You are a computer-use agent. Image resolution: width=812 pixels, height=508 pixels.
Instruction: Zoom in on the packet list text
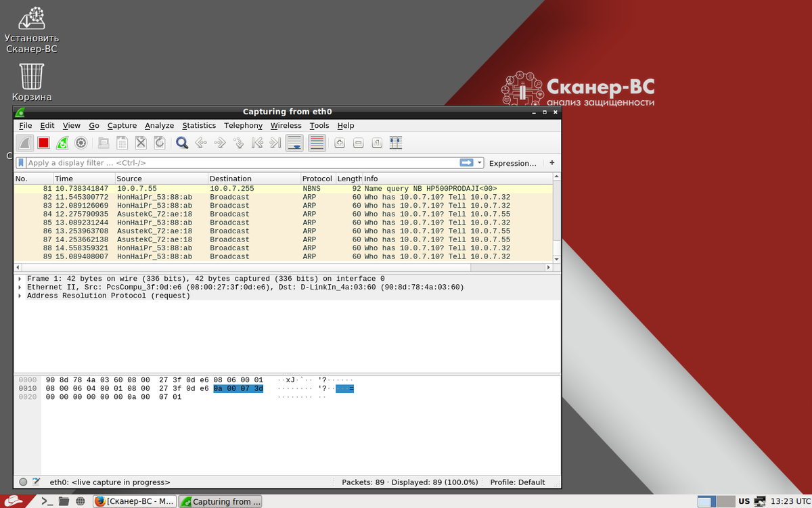tap(339, 143)
